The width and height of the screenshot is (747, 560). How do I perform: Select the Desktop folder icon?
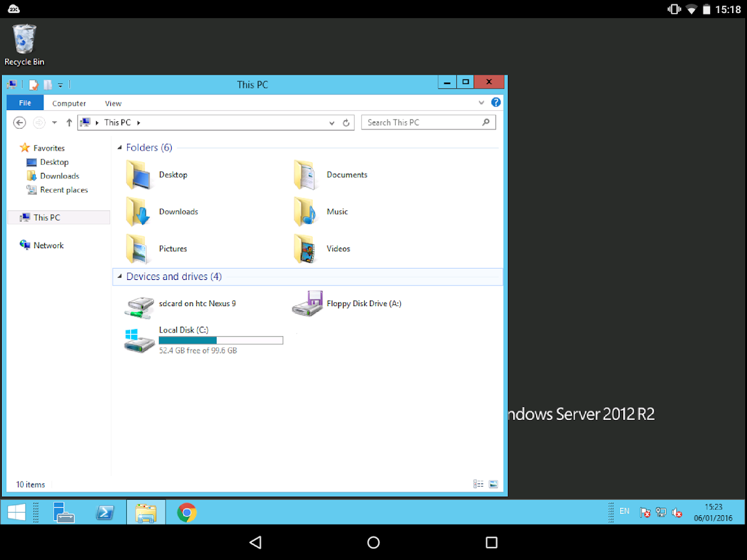137,175
